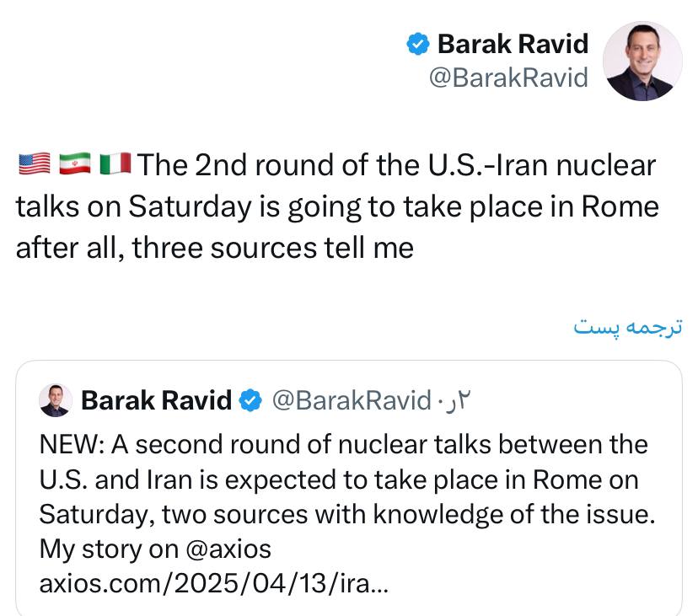This screenshot has height=616, width=698.
Task: Click the 'NEW:' label in quoted tweet
Action: coord(72,445)
